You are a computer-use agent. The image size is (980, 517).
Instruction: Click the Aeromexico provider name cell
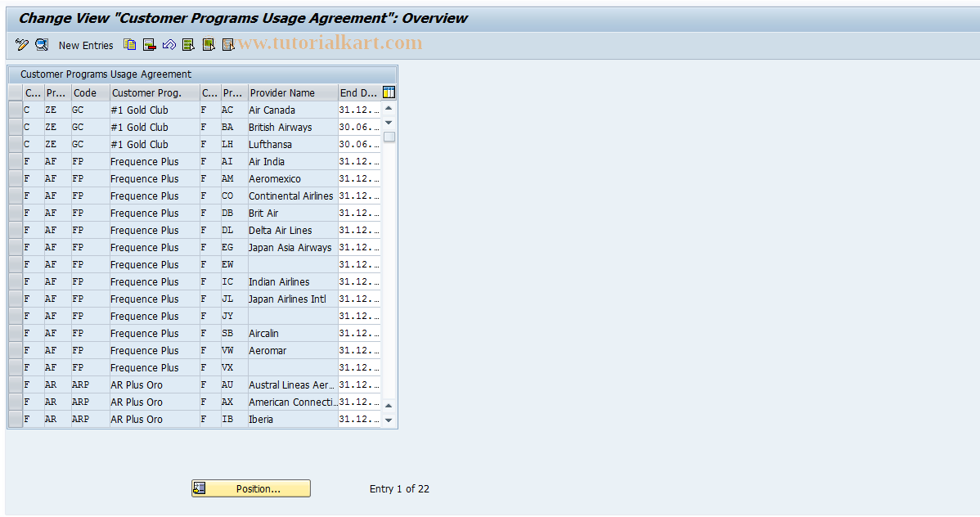pos(293,178)
